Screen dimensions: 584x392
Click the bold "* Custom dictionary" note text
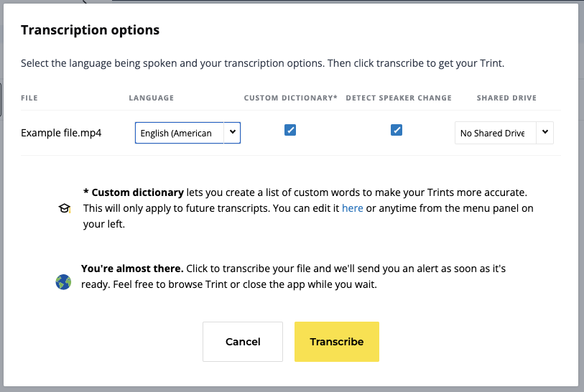[x=134, y=192]
